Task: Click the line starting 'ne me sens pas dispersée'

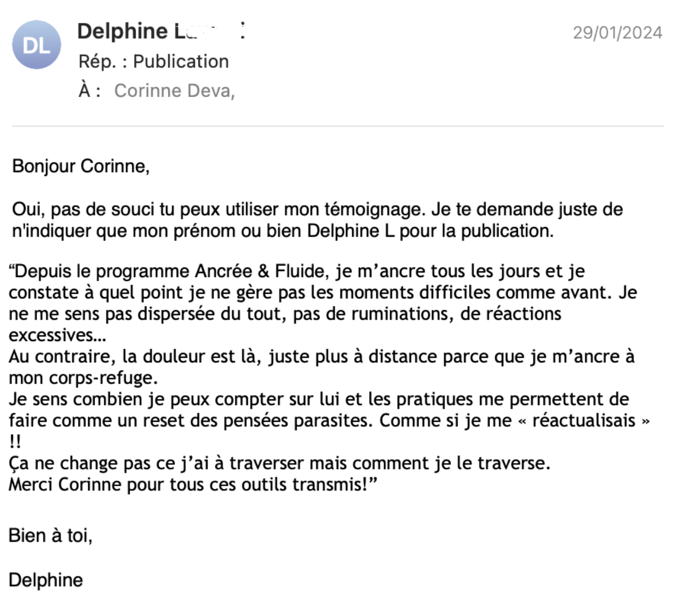Action: 285,314
